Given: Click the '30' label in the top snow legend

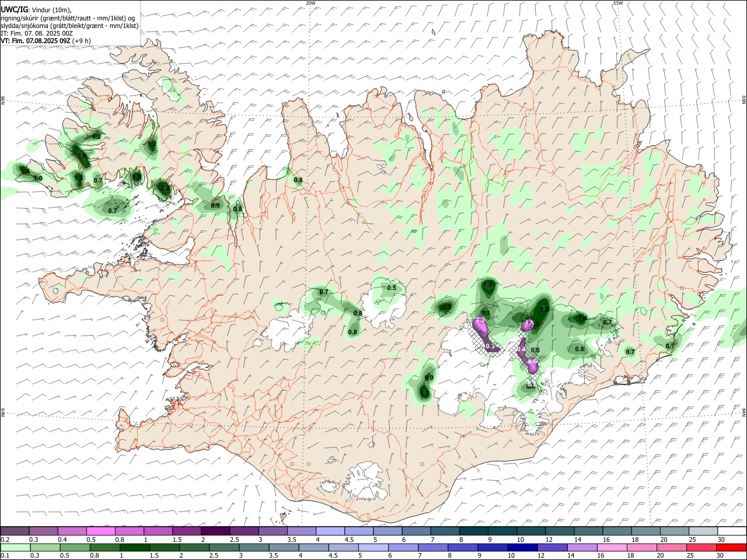Looking at the screenshot, I should 721,539.
